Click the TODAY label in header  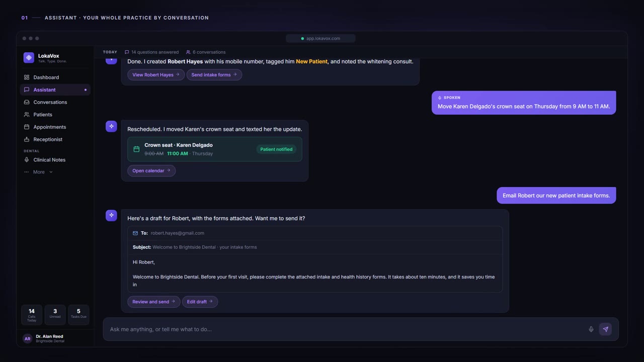point(110,52)
